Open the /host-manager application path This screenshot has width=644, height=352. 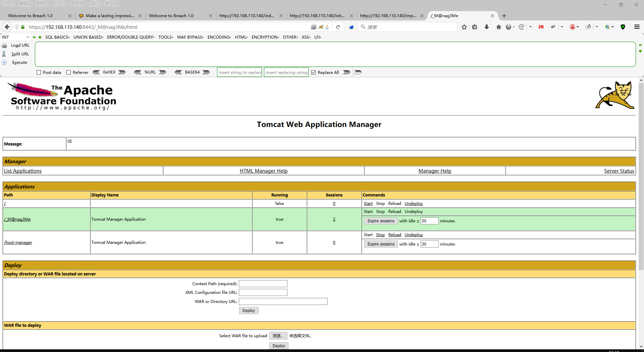18,243
